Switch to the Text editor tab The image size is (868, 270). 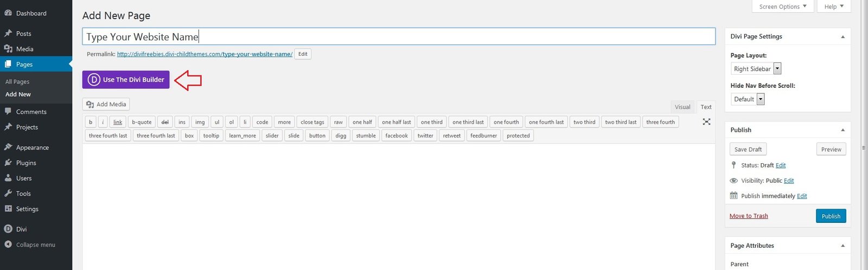(x=706, y=107)
